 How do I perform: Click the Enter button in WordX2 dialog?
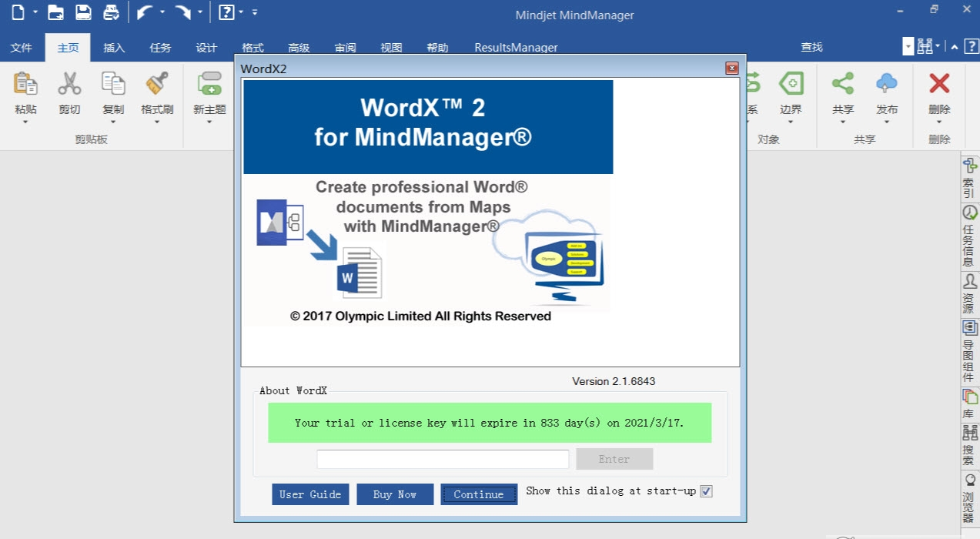pos(614,459)
